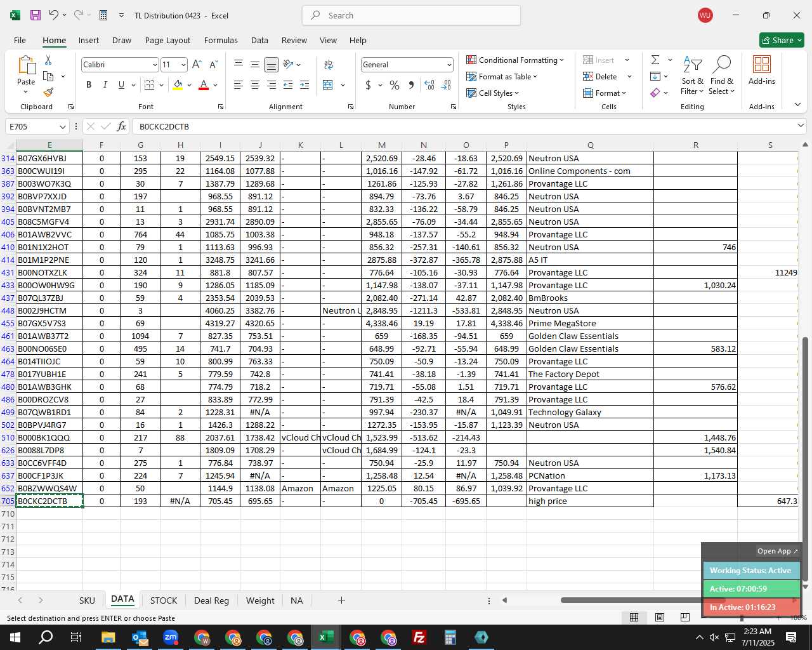Image resolution: width=812 pixels, height=650 pixels.
Task: Switch to Page Layout view in status bar
Action: pos(660,618)
